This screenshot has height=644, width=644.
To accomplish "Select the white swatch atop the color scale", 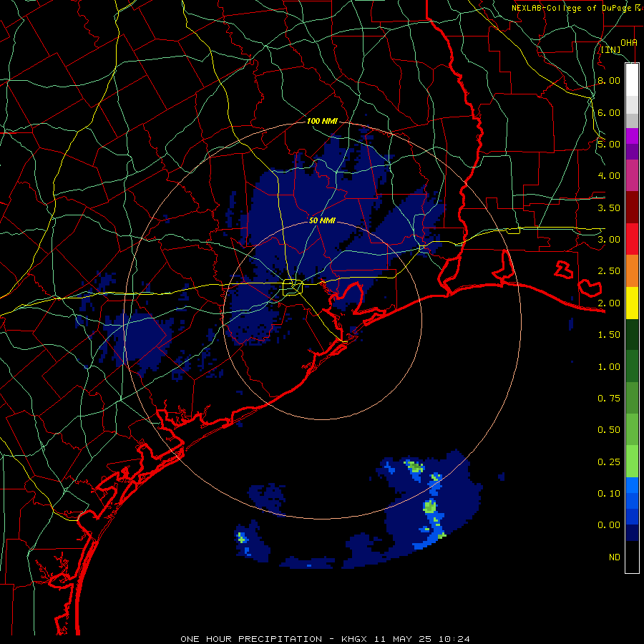I will tap(632, 80).
